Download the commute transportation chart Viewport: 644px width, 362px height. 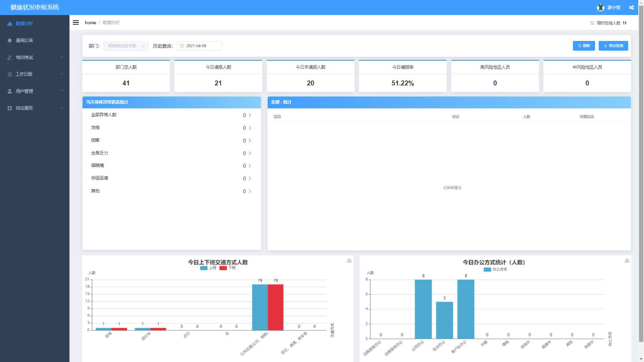(349, 260)
